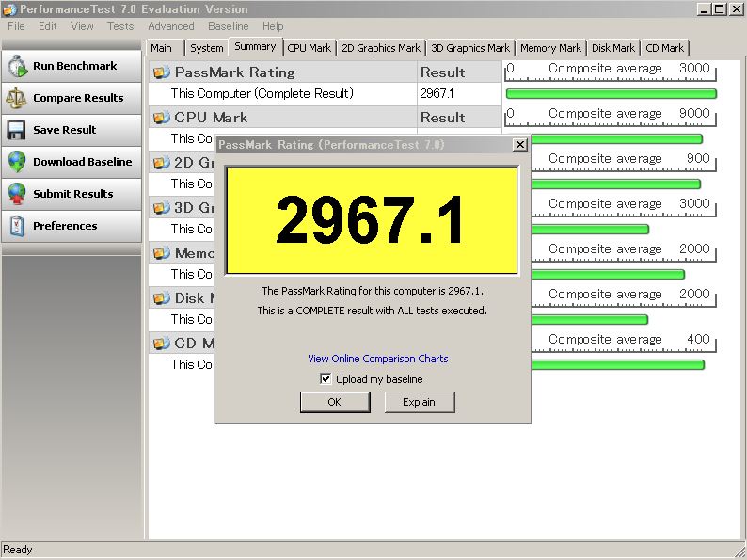The image size is (747, 560).
Task: Click the Download Baseline globe icon
Action: [x=17, y=162]
